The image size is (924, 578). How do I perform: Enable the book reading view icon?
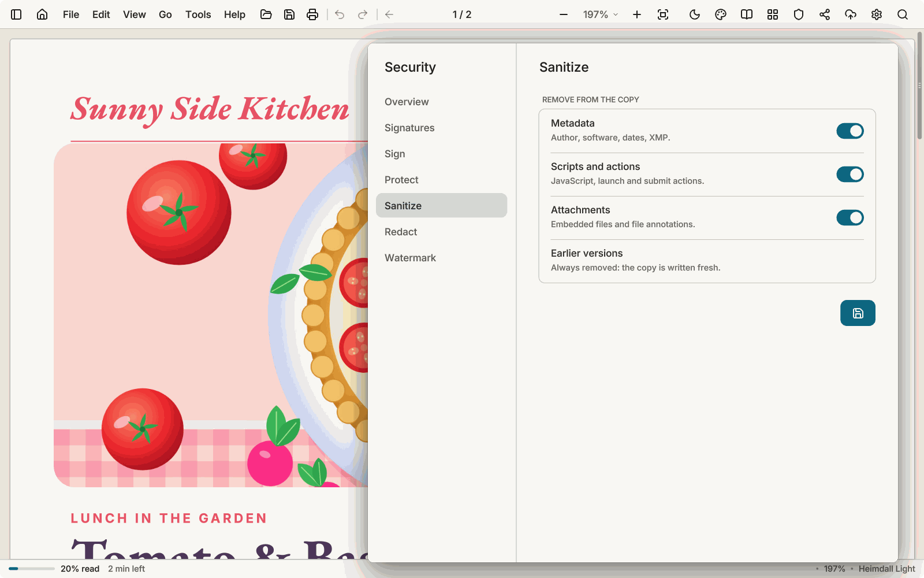747,14
